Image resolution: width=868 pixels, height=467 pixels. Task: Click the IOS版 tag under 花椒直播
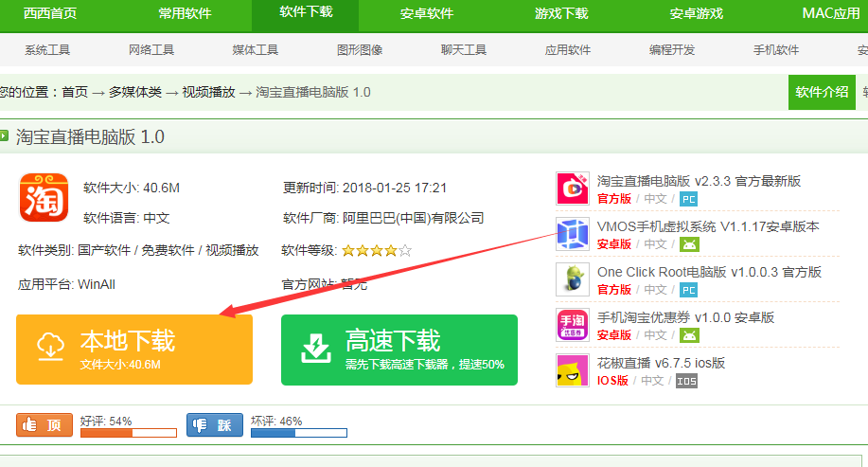pos(612,381)
